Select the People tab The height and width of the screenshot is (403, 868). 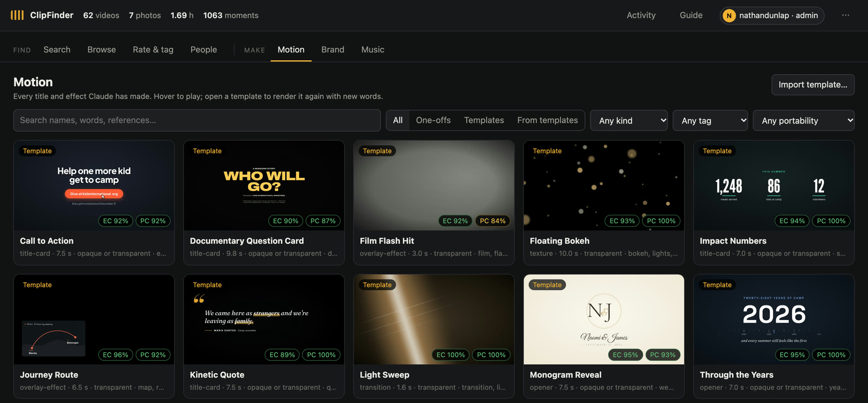coord(204,50)
